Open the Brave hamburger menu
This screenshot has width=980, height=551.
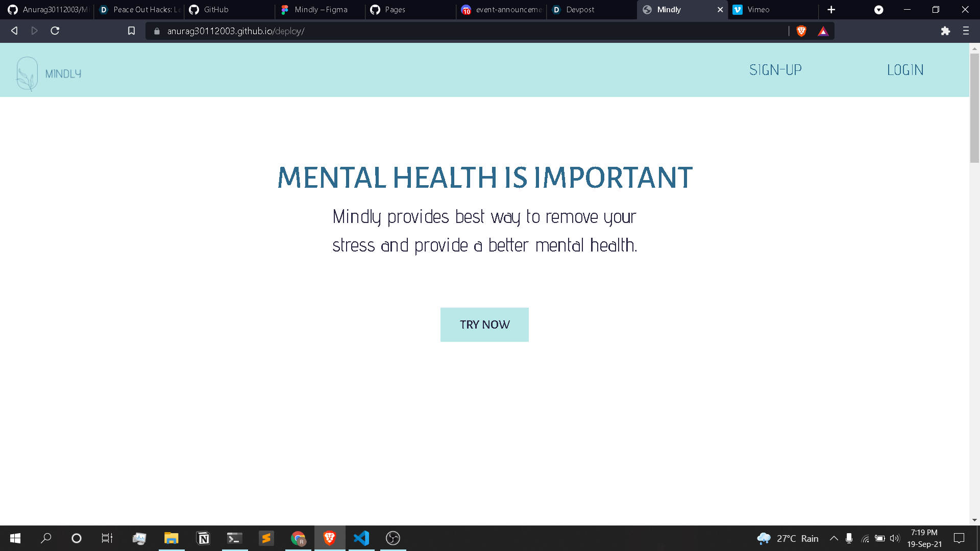(x=966, y=31)
